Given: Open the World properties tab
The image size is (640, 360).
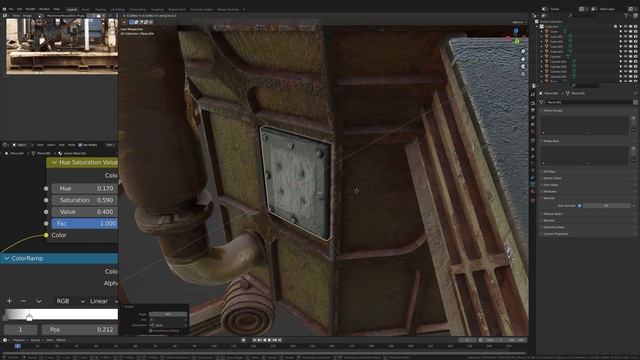Looking at the screenshot, I should (x=533, y=132).
